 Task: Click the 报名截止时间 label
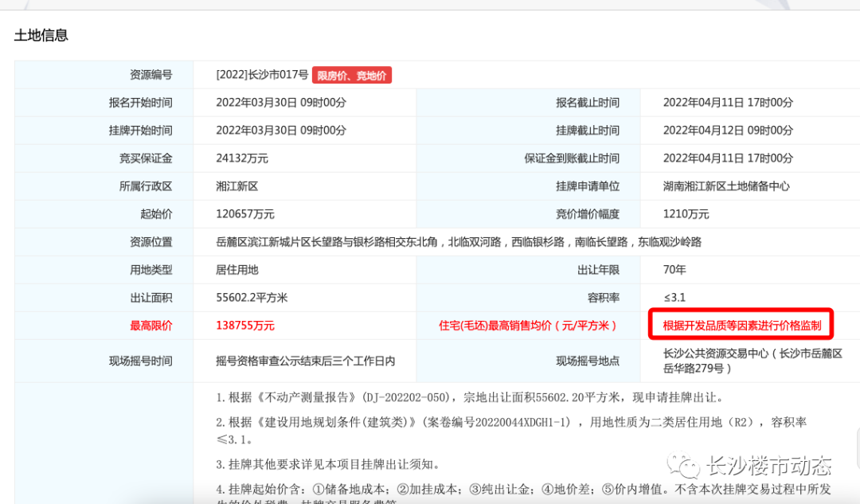pos(588,103)
